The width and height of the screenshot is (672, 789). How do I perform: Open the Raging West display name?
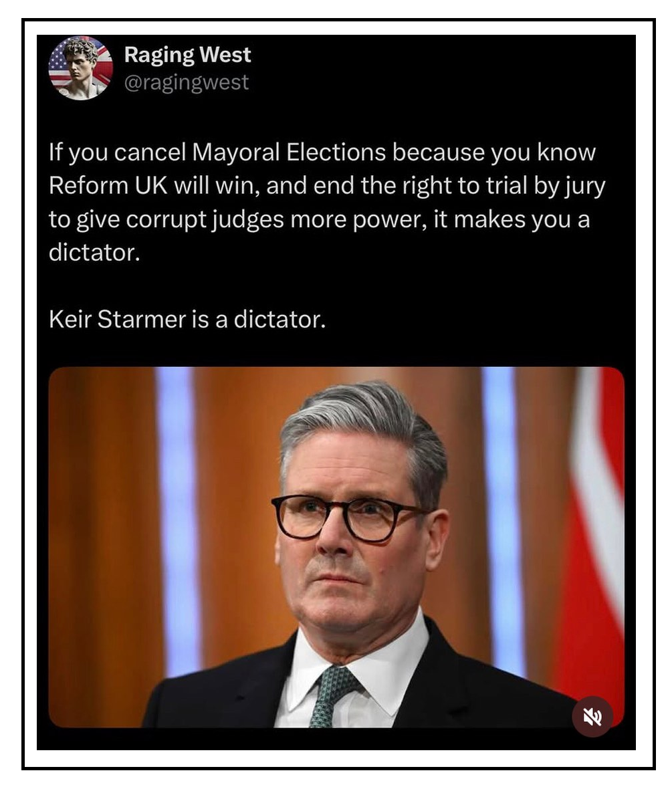pyautogui.click(x=187, y=55)
